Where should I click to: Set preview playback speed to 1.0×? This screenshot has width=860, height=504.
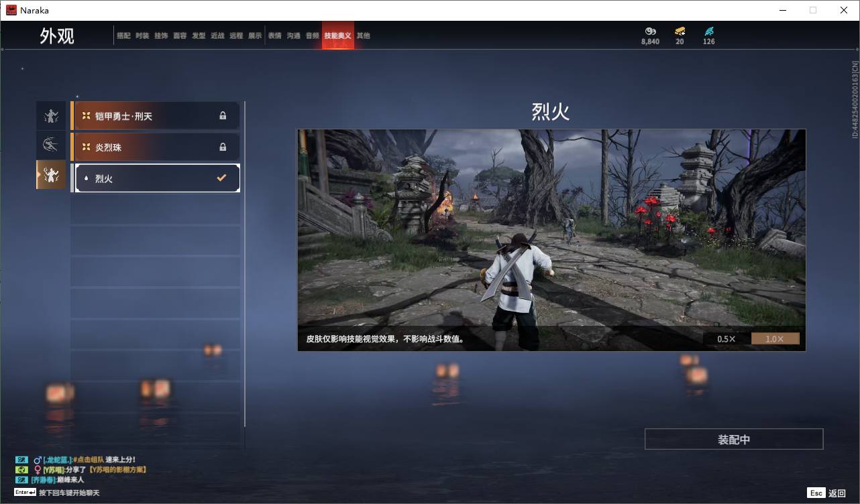[775, 339]
